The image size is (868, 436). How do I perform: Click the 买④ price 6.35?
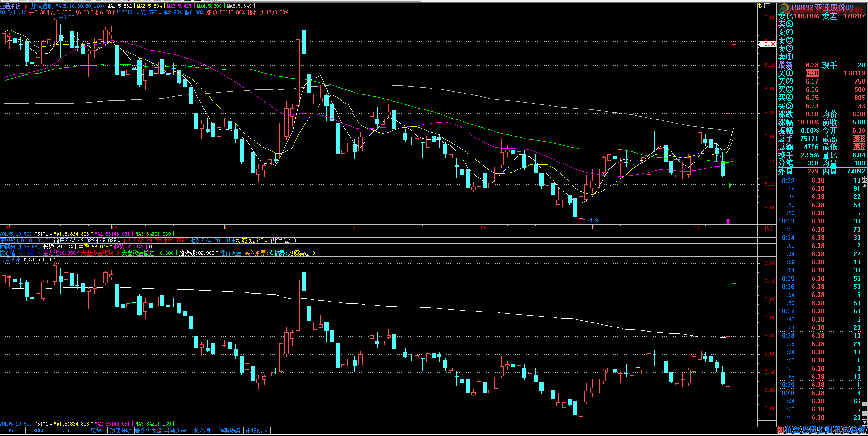click(x=812, y=98)
